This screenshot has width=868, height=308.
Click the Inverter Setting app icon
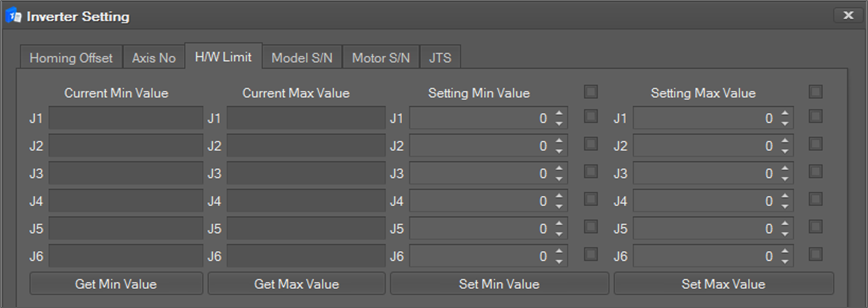[x=13, y=16]
